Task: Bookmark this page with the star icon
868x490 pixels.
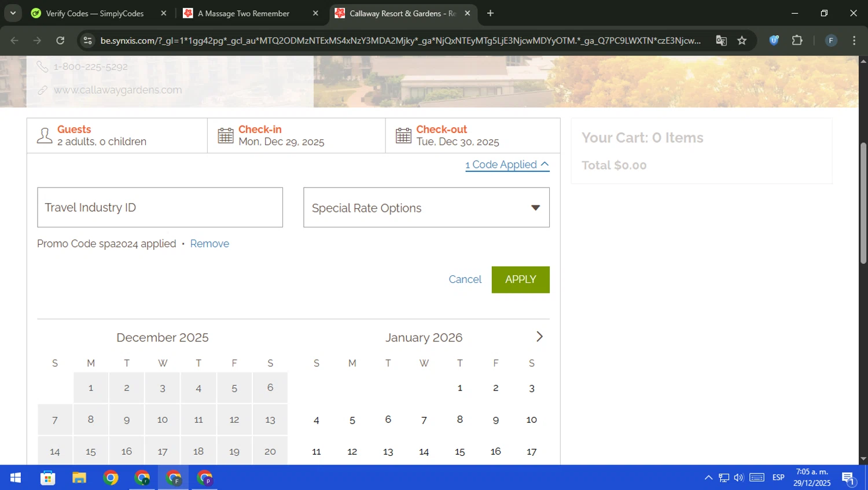Action: click(742, 40)
